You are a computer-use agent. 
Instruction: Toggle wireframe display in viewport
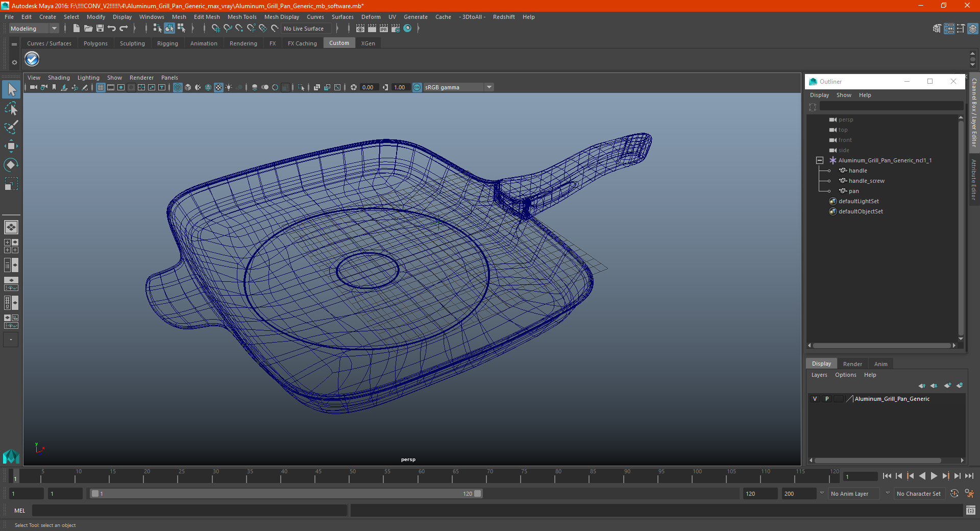click(178, 87)
